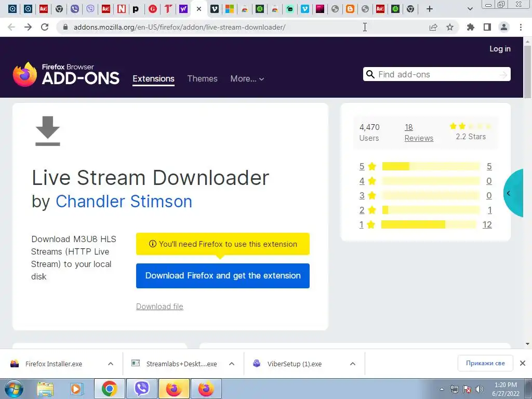Close the downloads bar

click(523, 363)
